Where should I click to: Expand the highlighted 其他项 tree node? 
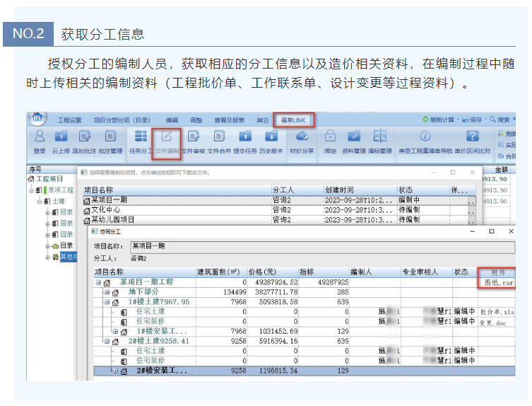point(47,257)
